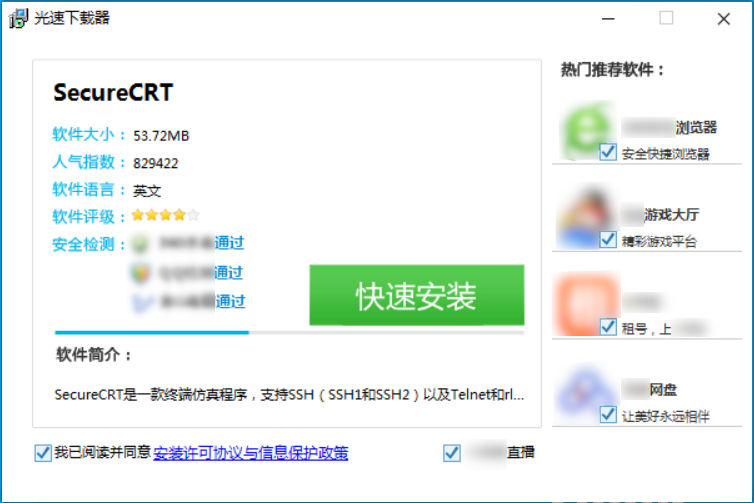Viewport: 754px width, 503px height.
Task: Open the 安装许可协议与信息保护政策 link
Action: 251,453
